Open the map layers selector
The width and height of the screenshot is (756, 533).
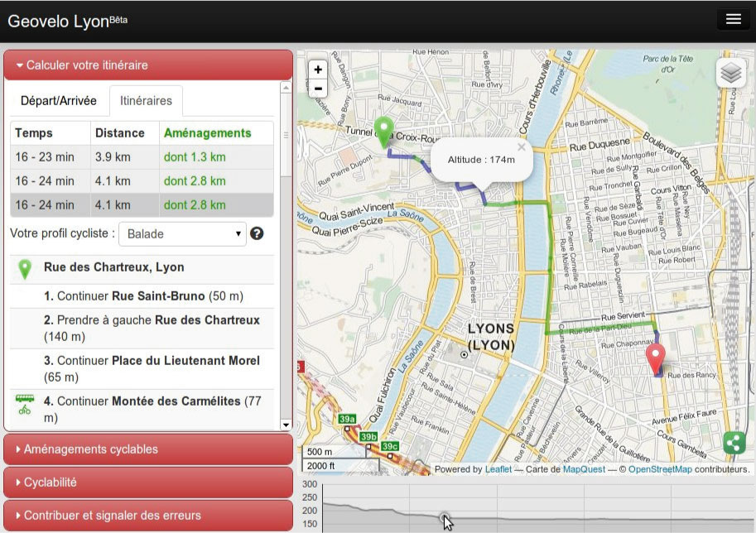click(x=730, y=74)
